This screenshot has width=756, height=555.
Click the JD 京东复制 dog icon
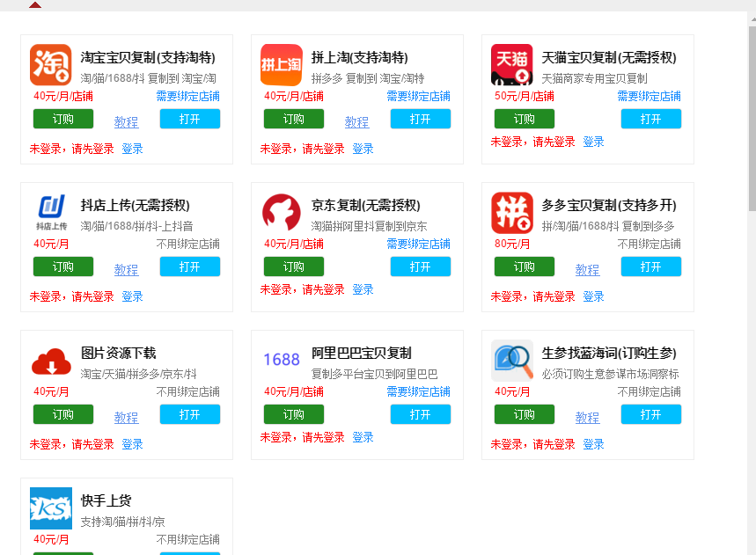[281, 211]
